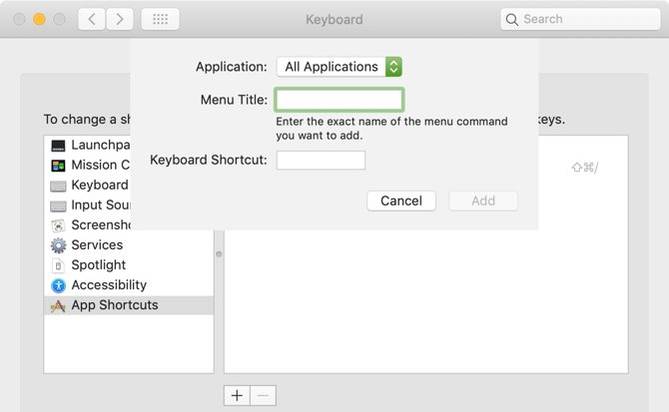Click the Keyboard category icon
Image resolution: width=669 pixels, height=412 pixels.
[58, 185]
